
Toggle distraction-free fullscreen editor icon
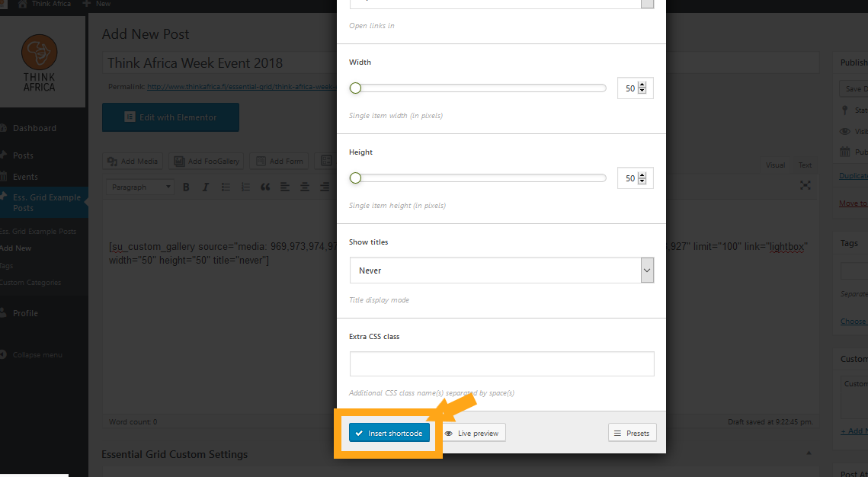pos(806,185)
